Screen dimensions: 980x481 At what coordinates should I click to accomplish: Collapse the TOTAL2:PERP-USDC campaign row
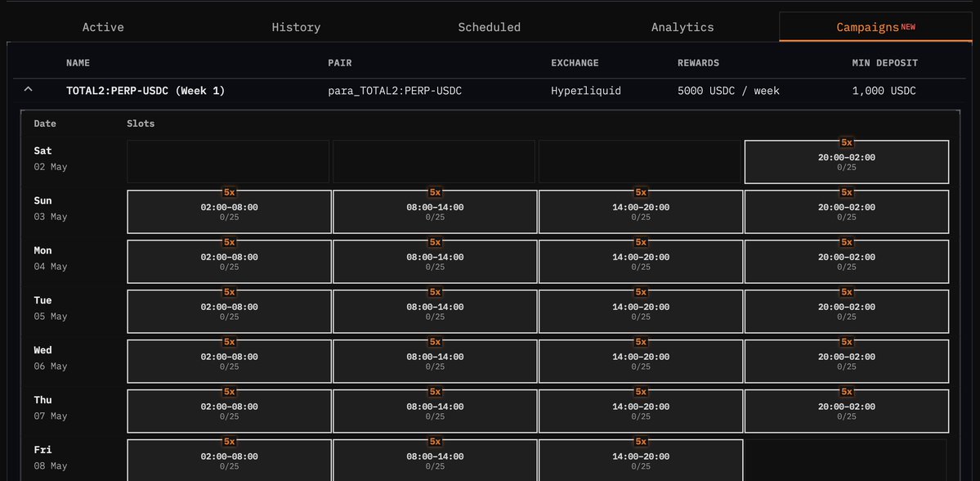coord(28,90)
